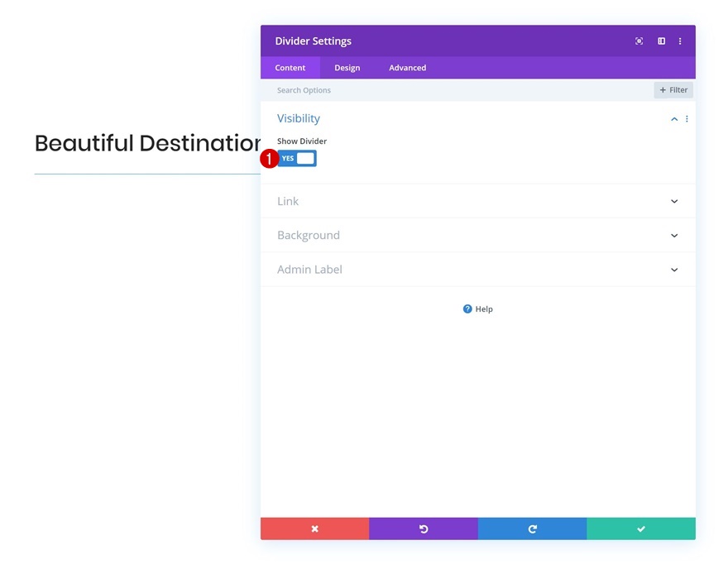
Task: Focus the Search Options field
Action: 455,90
